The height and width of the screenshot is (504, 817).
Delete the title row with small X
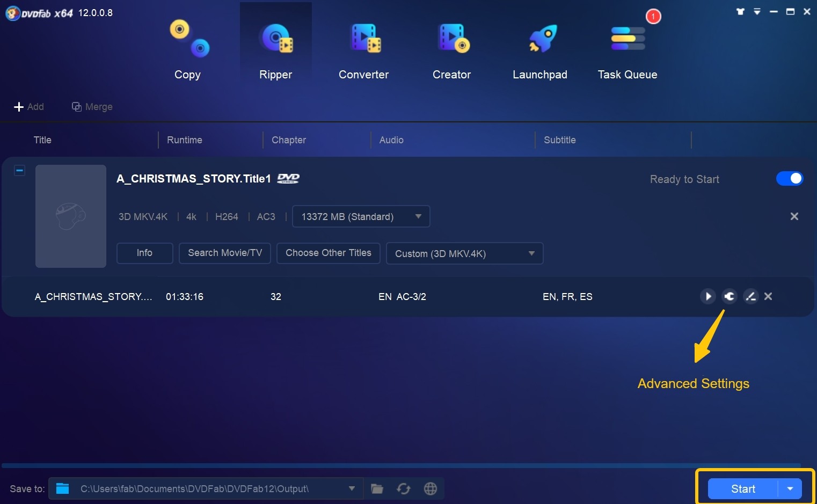coord(768,296)
